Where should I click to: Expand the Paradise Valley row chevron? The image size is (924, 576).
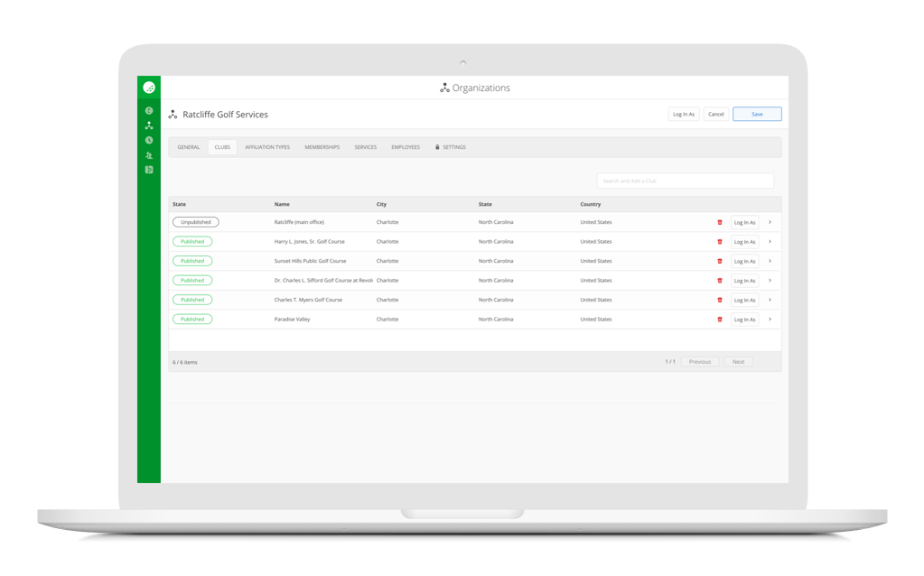click(x=770, y=320)
